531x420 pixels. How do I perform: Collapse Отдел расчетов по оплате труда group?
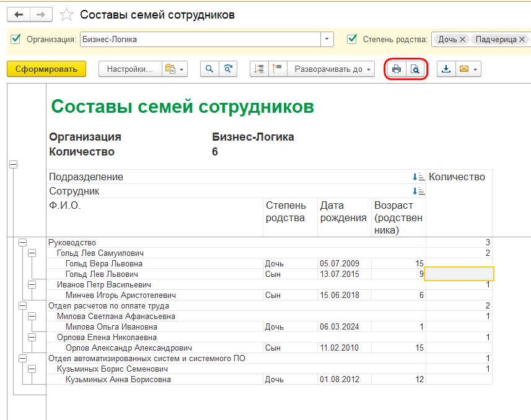point(22,305)
